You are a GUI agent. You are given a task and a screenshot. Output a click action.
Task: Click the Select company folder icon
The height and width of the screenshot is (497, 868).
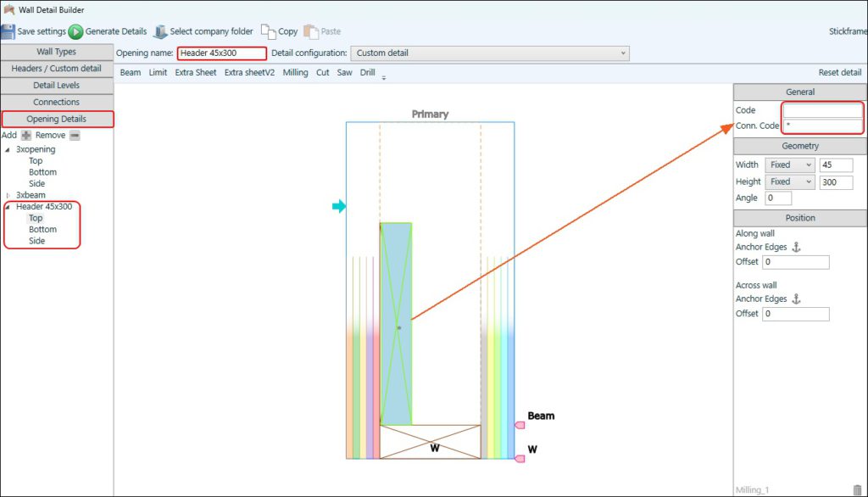tap(160, 32)
